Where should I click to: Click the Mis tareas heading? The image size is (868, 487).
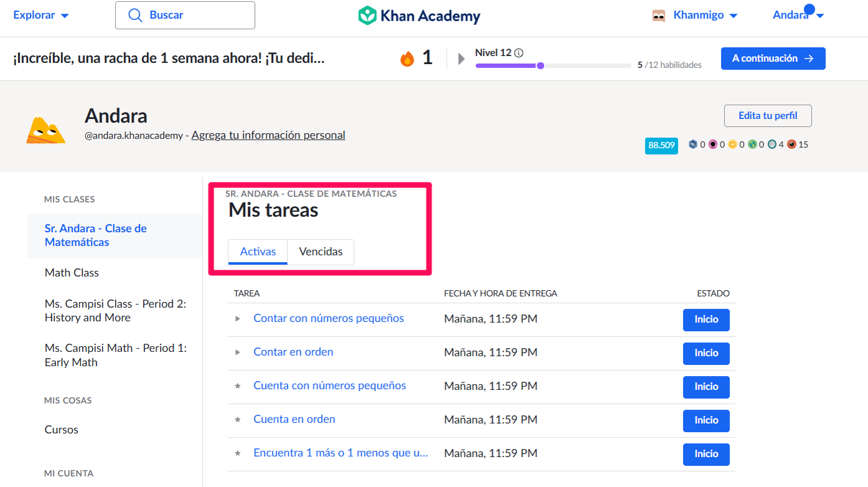(x=273, y=210)
